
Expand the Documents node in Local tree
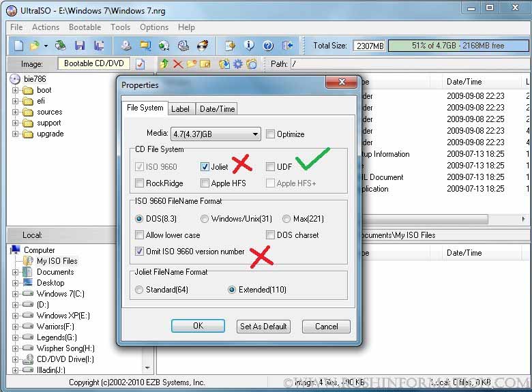point(16,272)
